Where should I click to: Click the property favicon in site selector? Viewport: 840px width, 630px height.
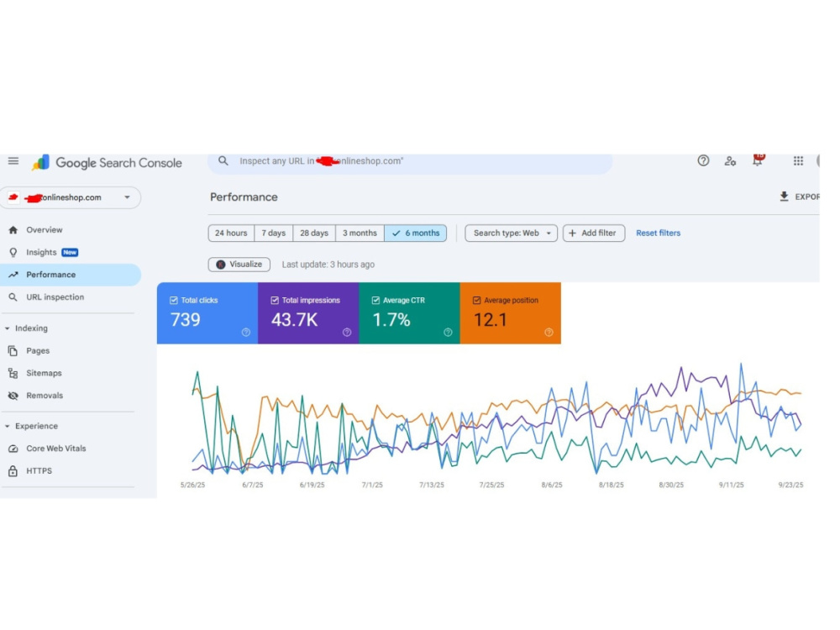[13, 197]
